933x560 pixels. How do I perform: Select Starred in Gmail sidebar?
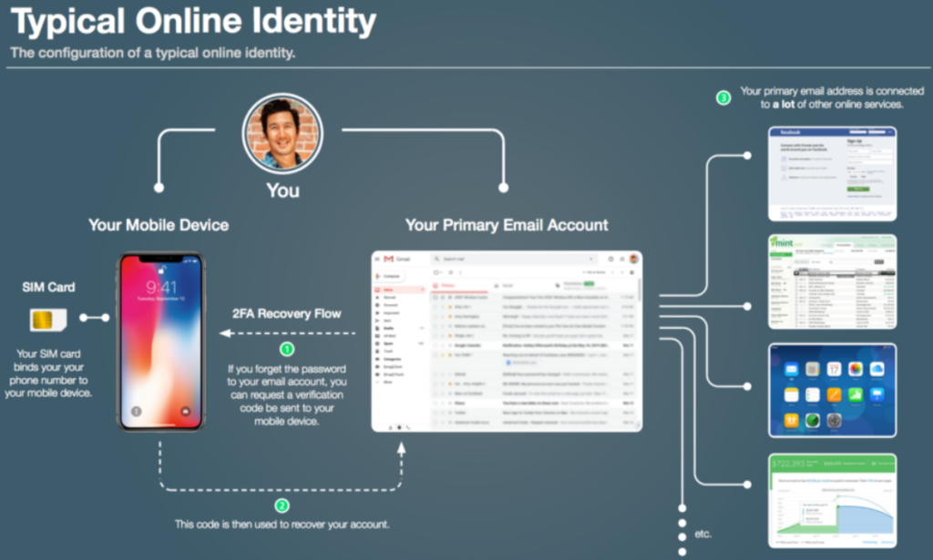pyautogui.click(x=390, y=297)
